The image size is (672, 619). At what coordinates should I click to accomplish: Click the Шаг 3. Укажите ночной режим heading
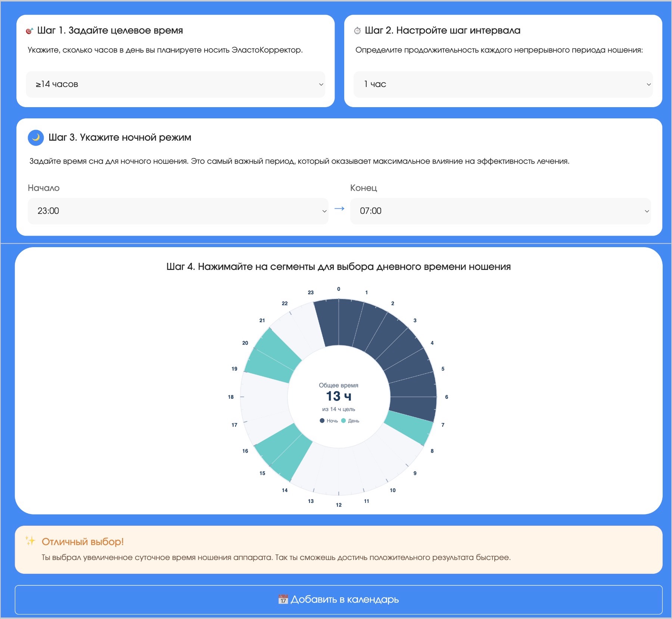(120, 137)
